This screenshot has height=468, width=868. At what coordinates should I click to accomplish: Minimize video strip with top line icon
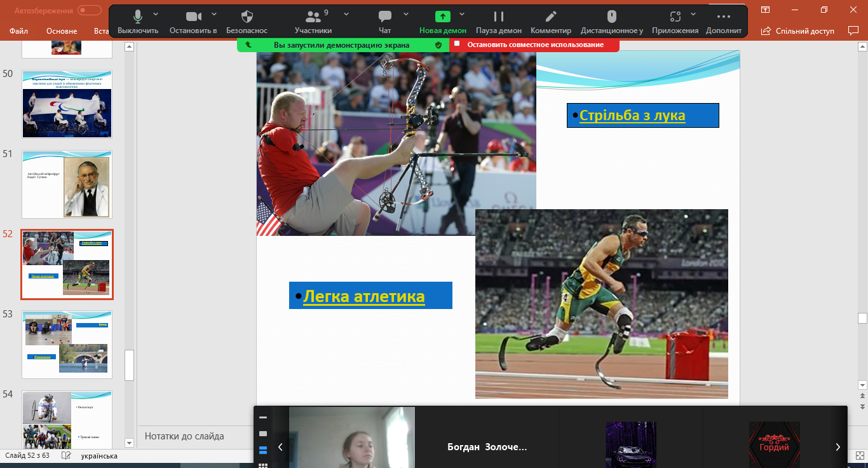point(263,418)
